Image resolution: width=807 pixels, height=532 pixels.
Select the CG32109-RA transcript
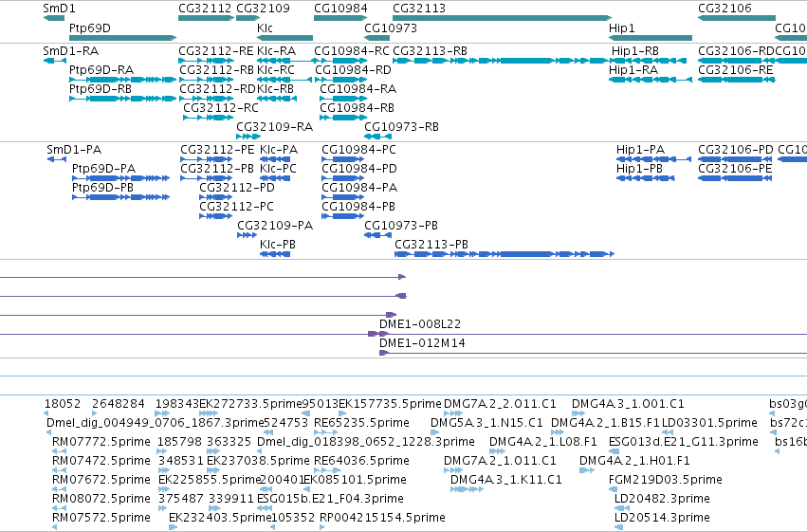pos(248,137)
